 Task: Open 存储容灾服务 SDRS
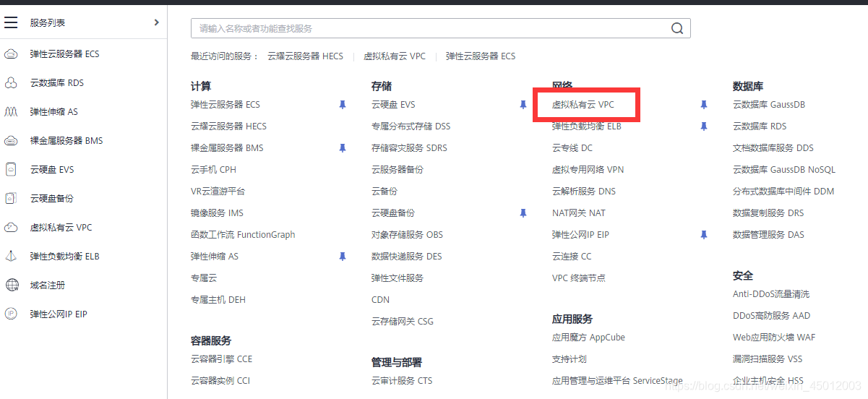click(x=409, y=148)
